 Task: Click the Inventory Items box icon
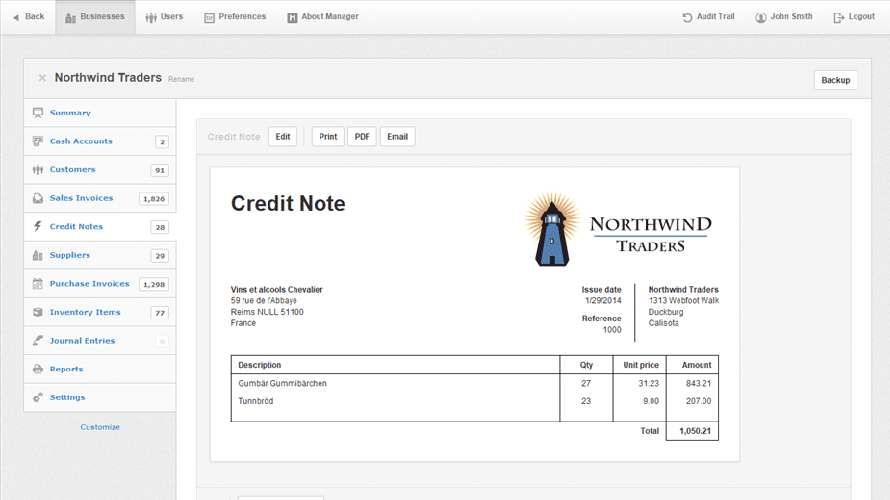point(38,312)
